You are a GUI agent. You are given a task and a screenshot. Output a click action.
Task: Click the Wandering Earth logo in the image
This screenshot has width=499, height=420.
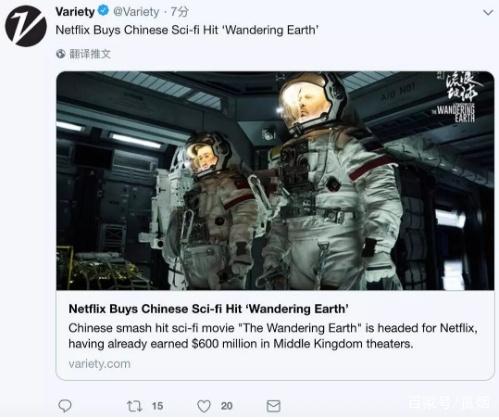[x=461, y=97]
